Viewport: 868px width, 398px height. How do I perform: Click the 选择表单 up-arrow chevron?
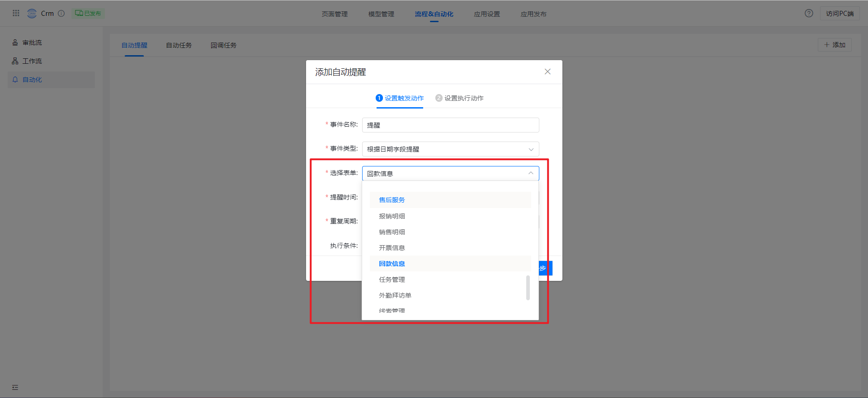click(x=531, y=173)
